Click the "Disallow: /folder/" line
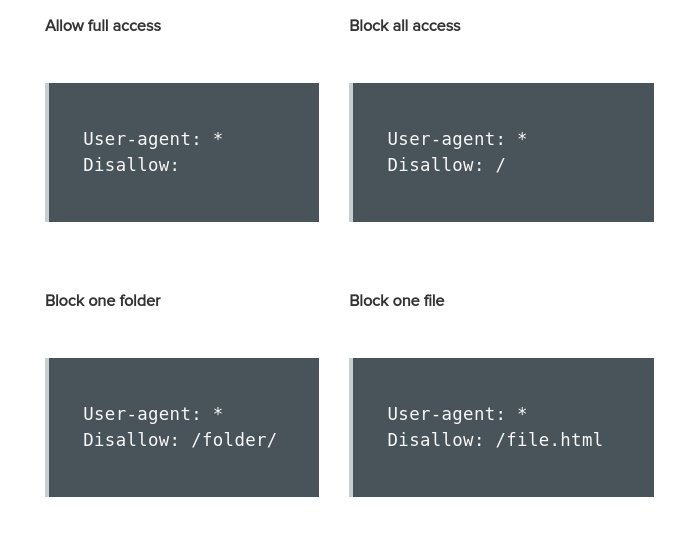 coord(180,440)
